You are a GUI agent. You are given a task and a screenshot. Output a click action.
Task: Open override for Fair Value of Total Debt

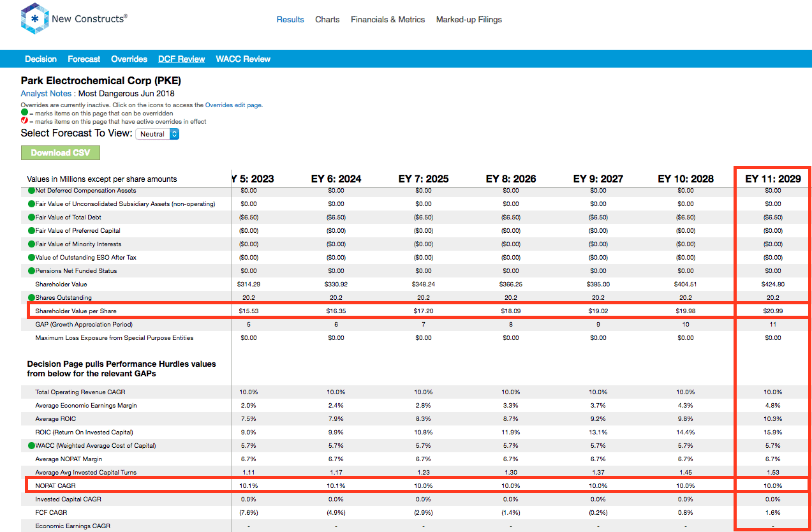tap(31, 217)
